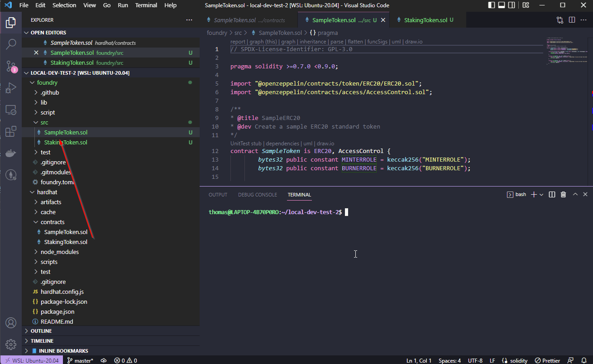Open the Manage gear settings

point(11,344)
